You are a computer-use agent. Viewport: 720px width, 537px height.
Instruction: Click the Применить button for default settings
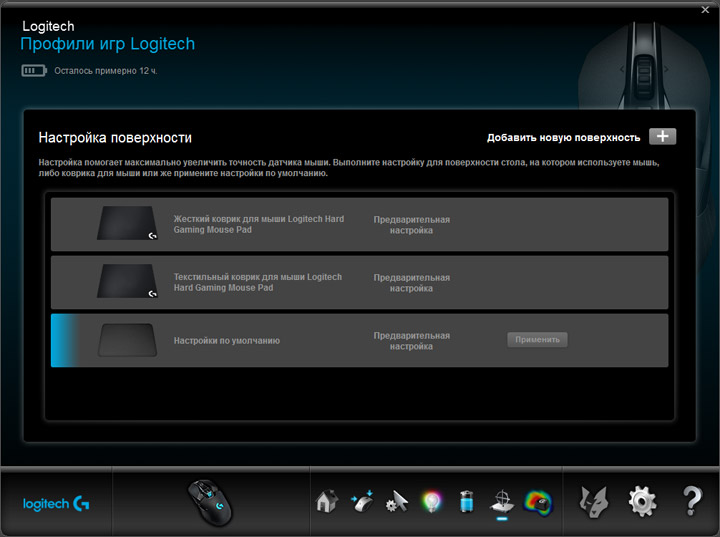click(x=537, y=339)
